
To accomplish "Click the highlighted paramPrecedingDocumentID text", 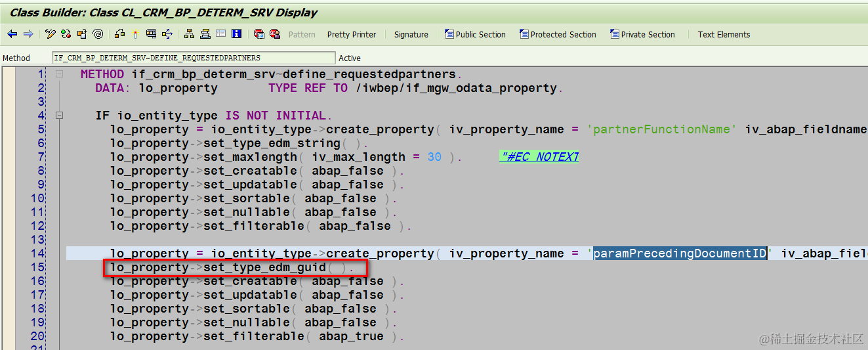I will click(680, 253).
